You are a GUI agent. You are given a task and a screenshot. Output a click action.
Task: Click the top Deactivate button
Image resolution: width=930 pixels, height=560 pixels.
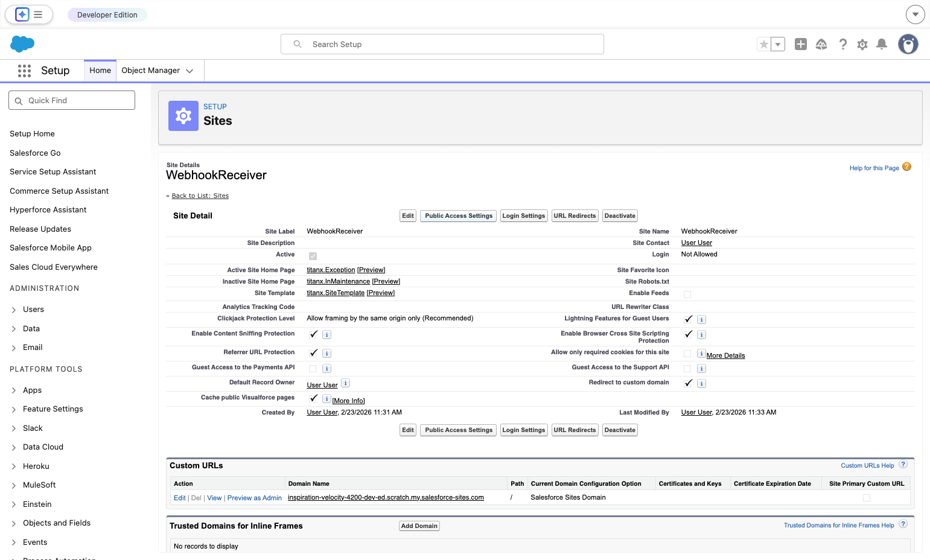[620, 216]
